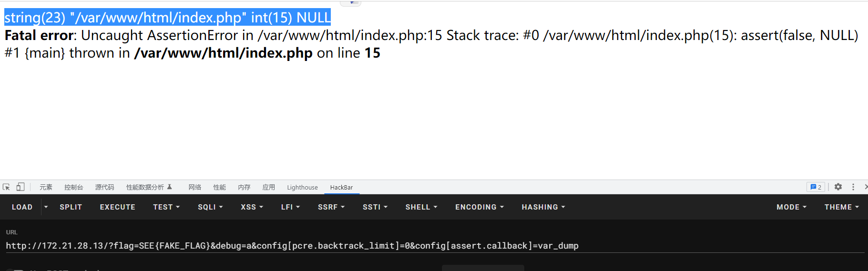The width and height of the screenshot is (868, 271).
Task: Open DevTools three-dot customize menu
Action: pyautogui.click(x=853, y=187)
